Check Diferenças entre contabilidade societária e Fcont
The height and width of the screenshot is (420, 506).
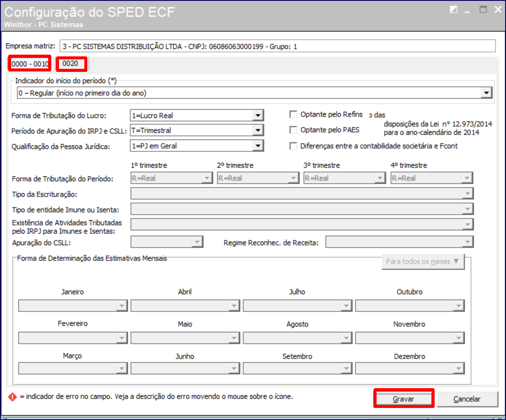pyautogui.click(x=293, y=146)
